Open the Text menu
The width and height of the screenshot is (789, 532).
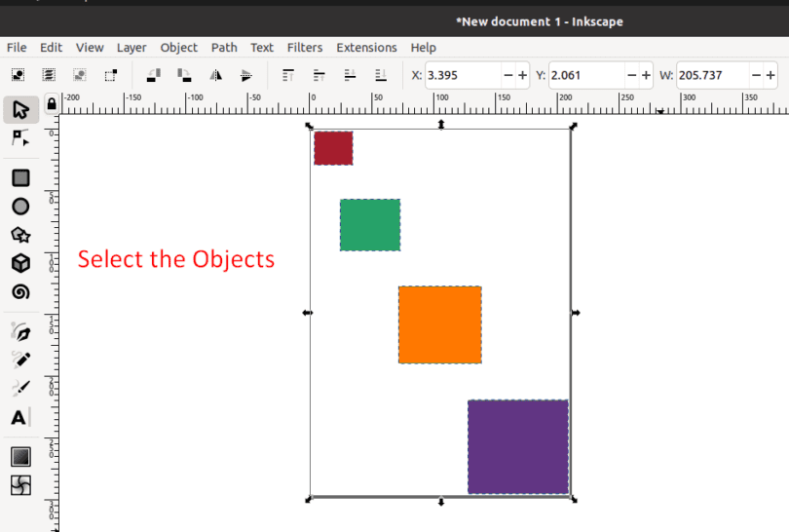click(262, 48)
